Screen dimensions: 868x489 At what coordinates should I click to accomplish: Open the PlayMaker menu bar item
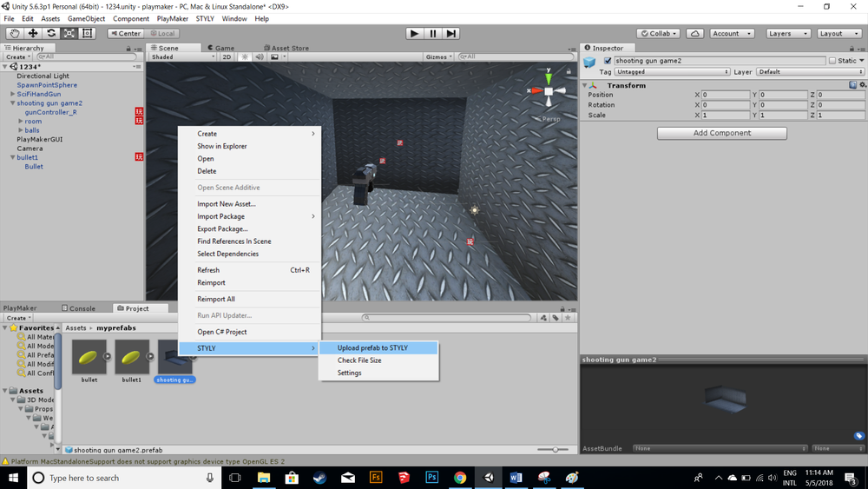coord(172,19)
